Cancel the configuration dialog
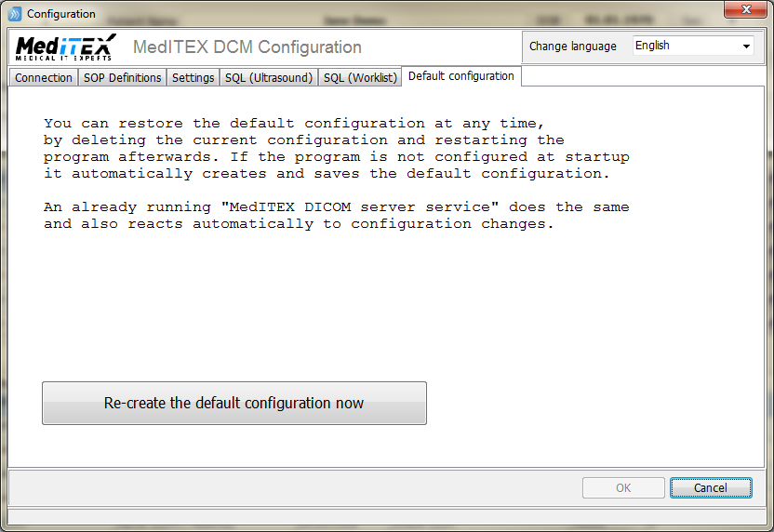This screenshot has height=532, width=774. pyautogui.click(x=711, y=487)
